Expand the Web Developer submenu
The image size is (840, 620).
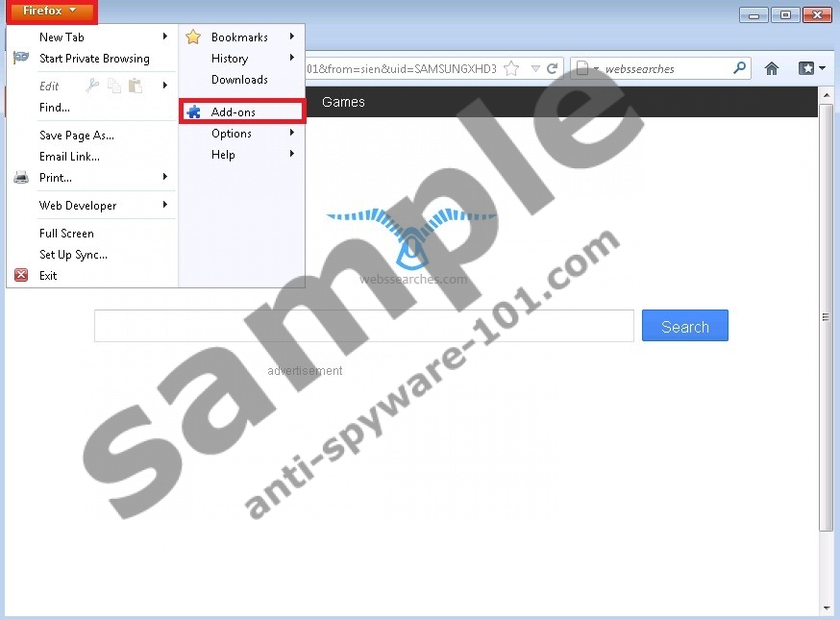78,206
